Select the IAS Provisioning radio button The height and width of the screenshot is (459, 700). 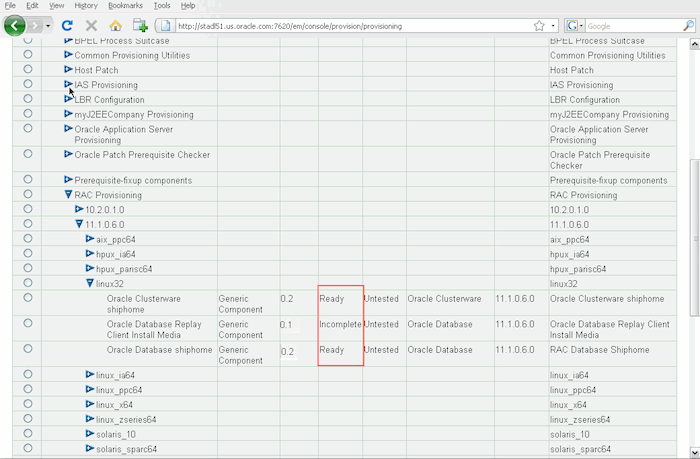(x=28, y=84)
